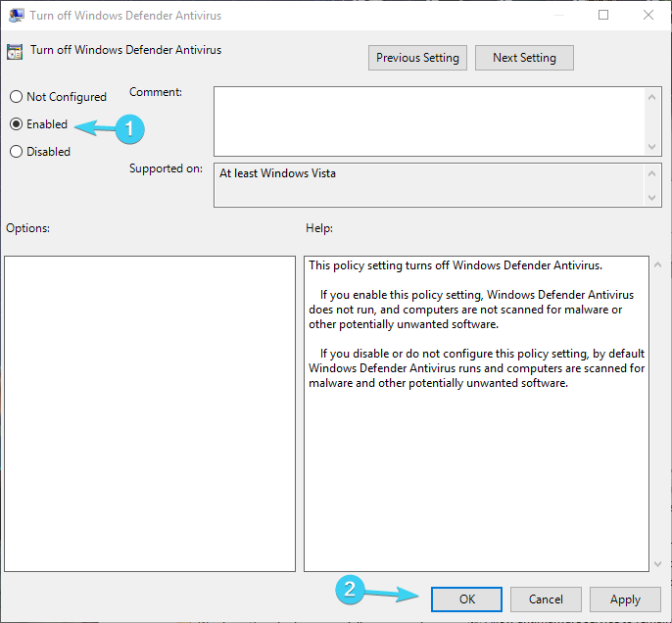Click the 'At least Windows Vista' text
Image resolution: width=672 pixels, height=623 pixels.
(x=277, y=173)
